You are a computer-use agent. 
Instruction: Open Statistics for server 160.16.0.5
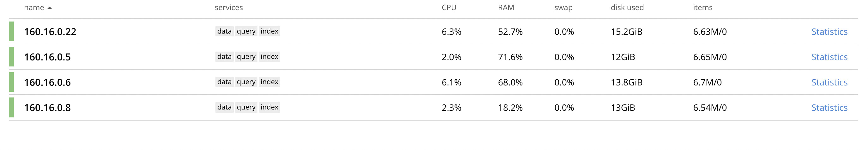829,57
